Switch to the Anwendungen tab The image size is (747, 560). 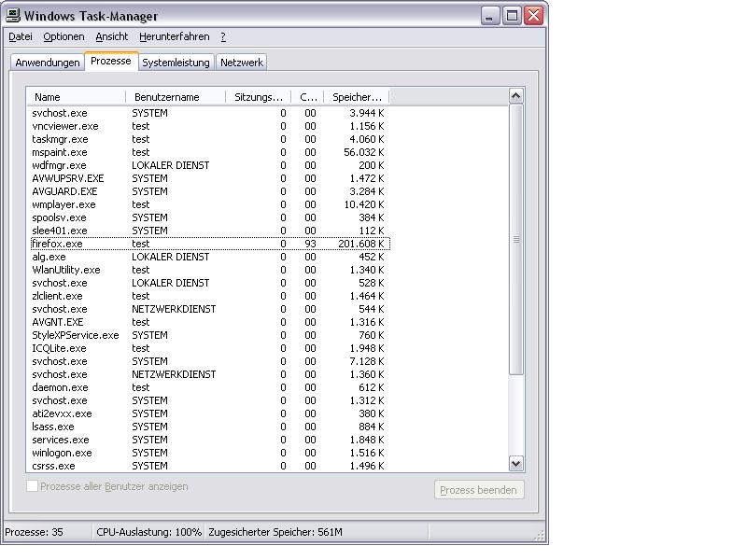pyautogui.click(x=48, y=63)
